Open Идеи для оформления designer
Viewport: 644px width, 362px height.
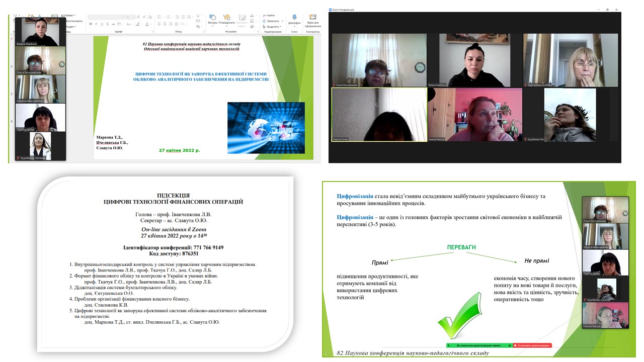[312, 21]
